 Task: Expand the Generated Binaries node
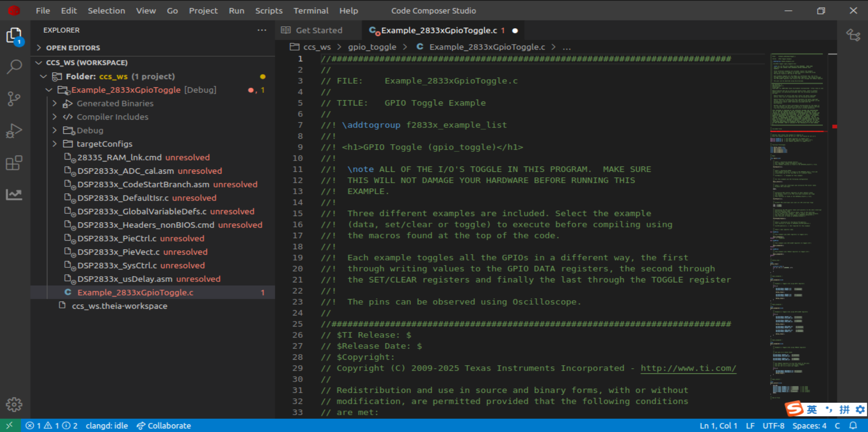click(55, 103)
